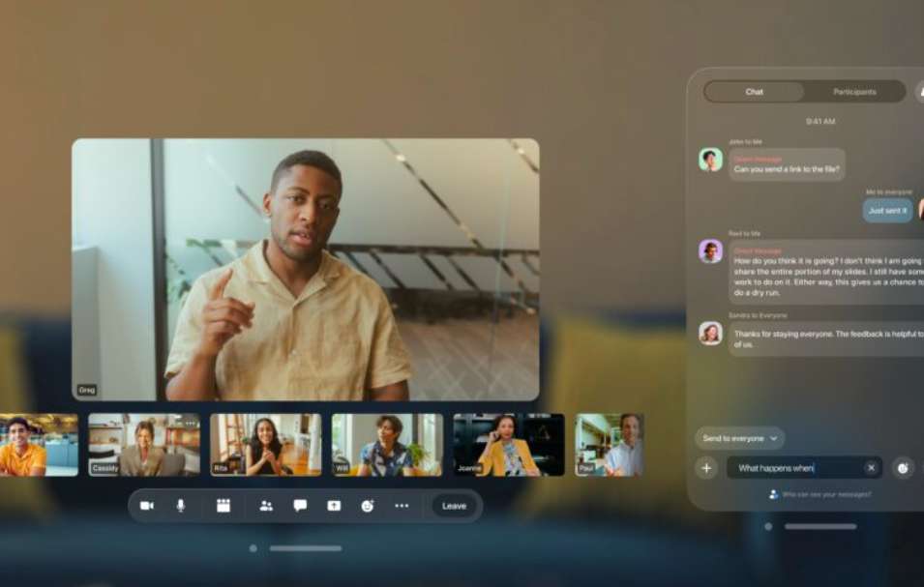The image size is (924, 587).
Task: Toggle the chat bubble icon
Action: pos(300,506)
